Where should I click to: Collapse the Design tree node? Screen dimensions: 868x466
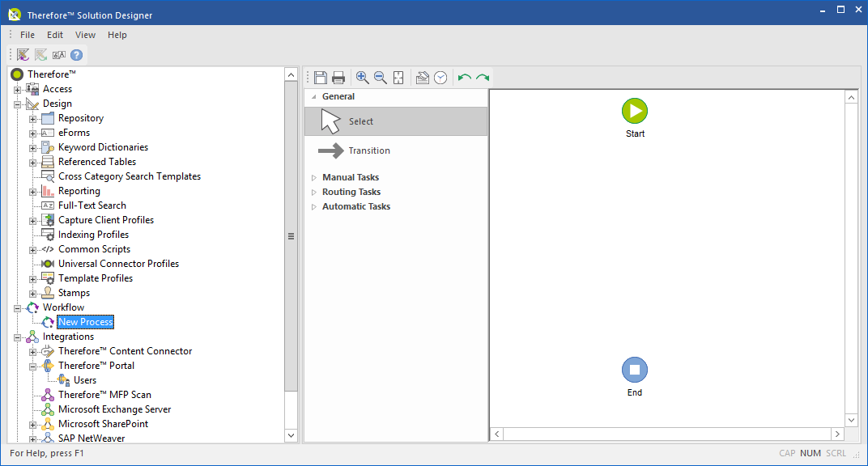tap(17, 103)
